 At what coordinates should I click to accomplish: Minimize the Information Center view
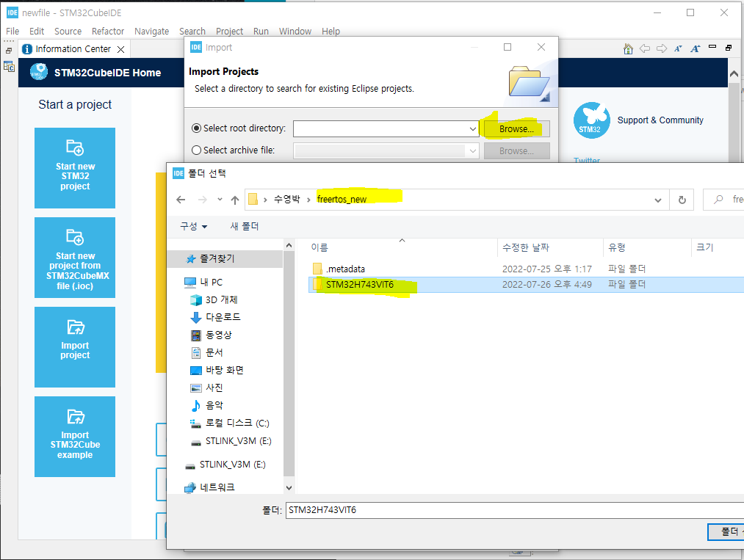click(x=712, y=47)
